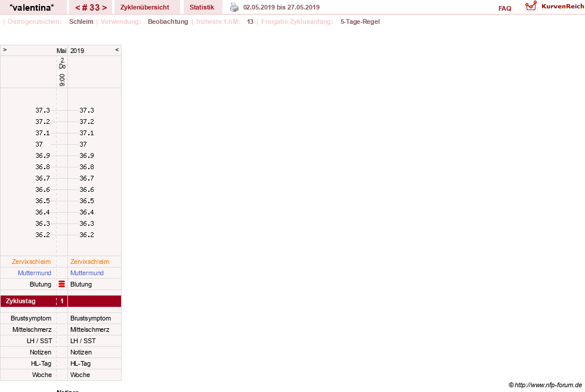Click the '>' arrow left of Mai
This screenshot has height=392, width=585.
[x=5, y=49]
